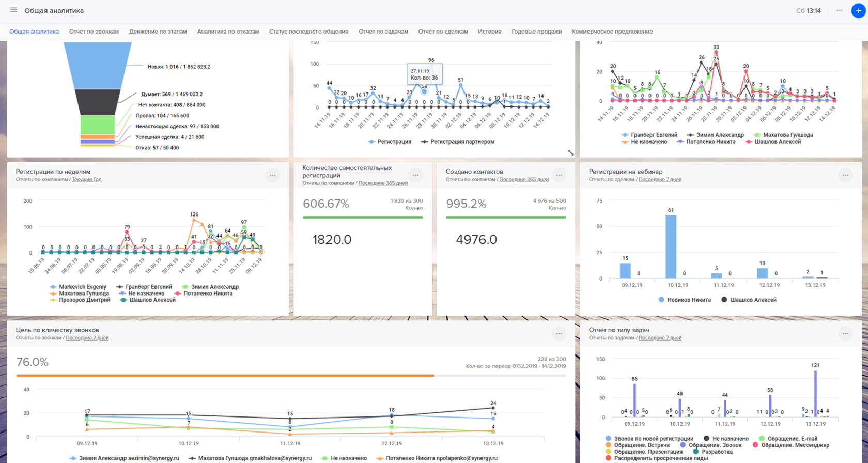868x463 pixels.
Task: Change period Последние 365 дней for created contacts
Action: pyautogui.click(x=524, y=179)
